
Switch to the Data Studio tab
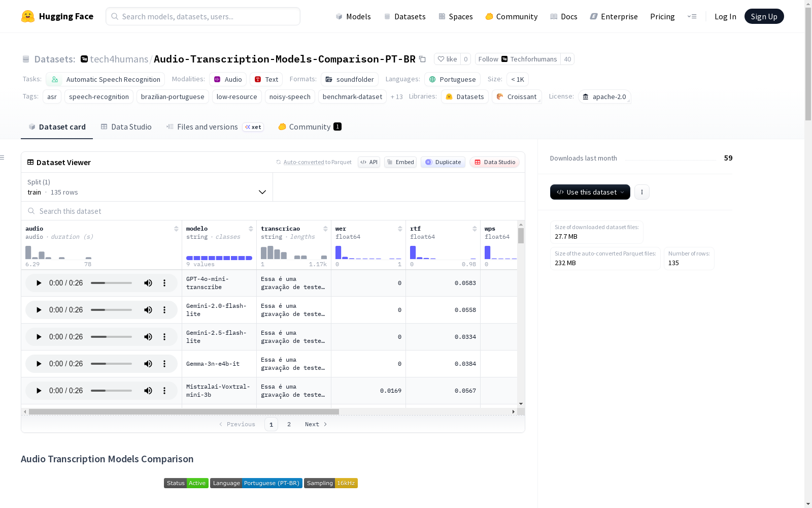click(126, 127)
